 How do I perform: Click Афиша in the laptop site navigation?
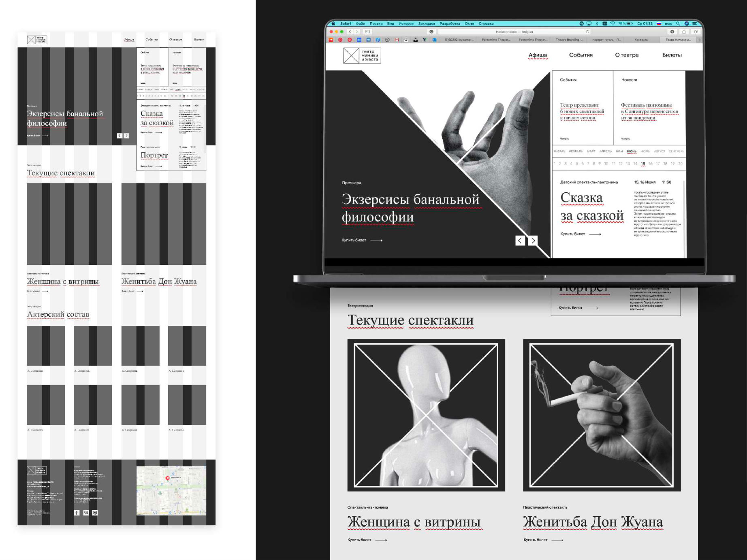538,55
